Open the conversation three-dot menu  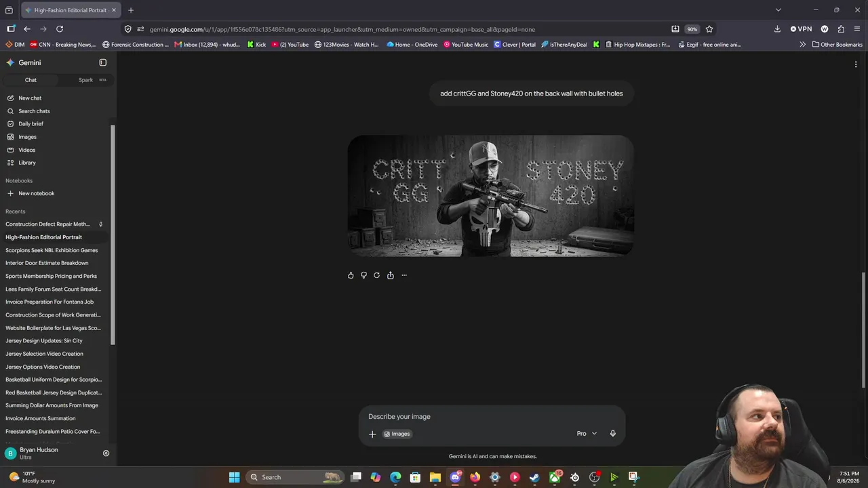(856, 64)
